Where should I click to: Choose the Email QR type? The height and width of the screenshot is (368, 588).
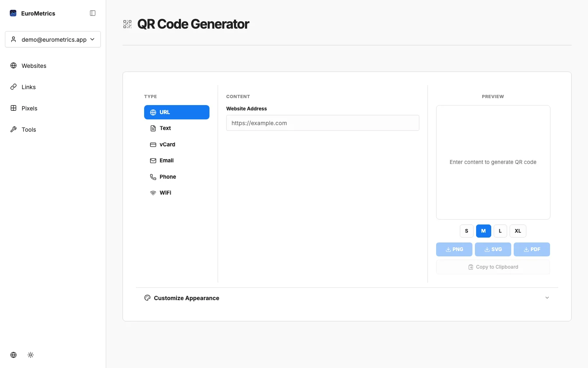coord(177,160)
